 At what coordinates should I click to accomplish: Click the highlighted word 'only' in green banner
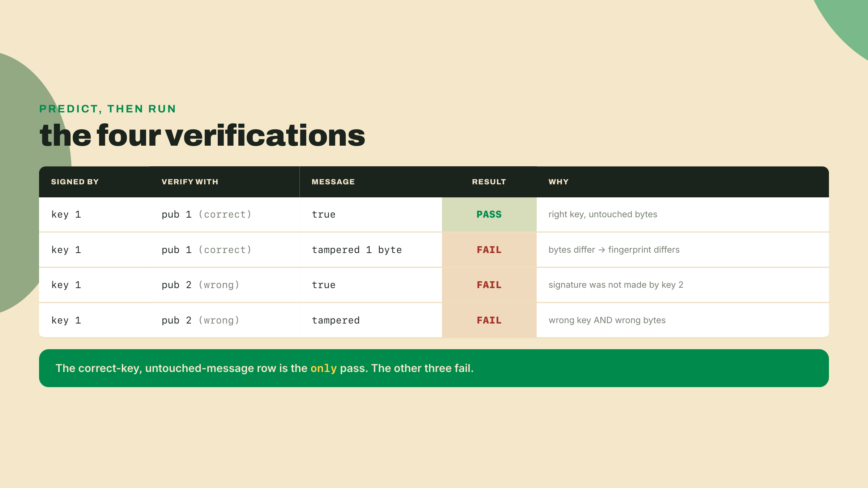[x=324, y=368]
